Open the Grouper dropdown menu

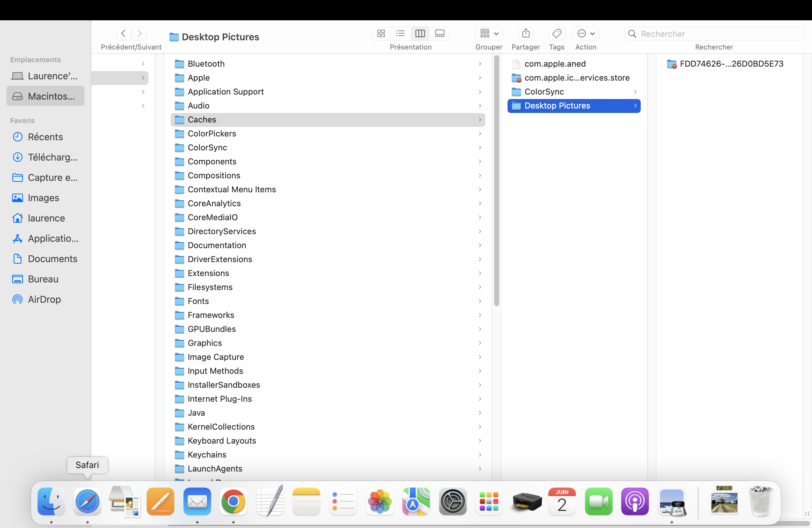[x=488, y=33]
